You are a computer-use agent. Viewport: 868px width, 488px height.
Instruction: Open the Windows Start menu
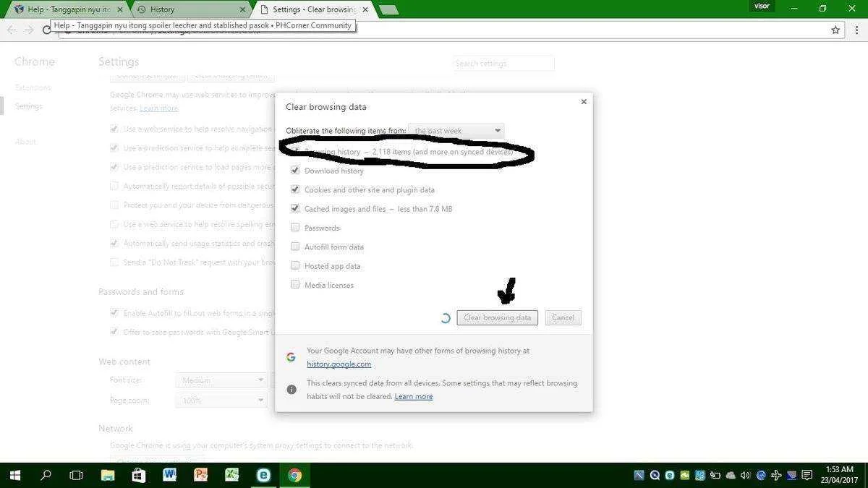[x=14, y=475]
